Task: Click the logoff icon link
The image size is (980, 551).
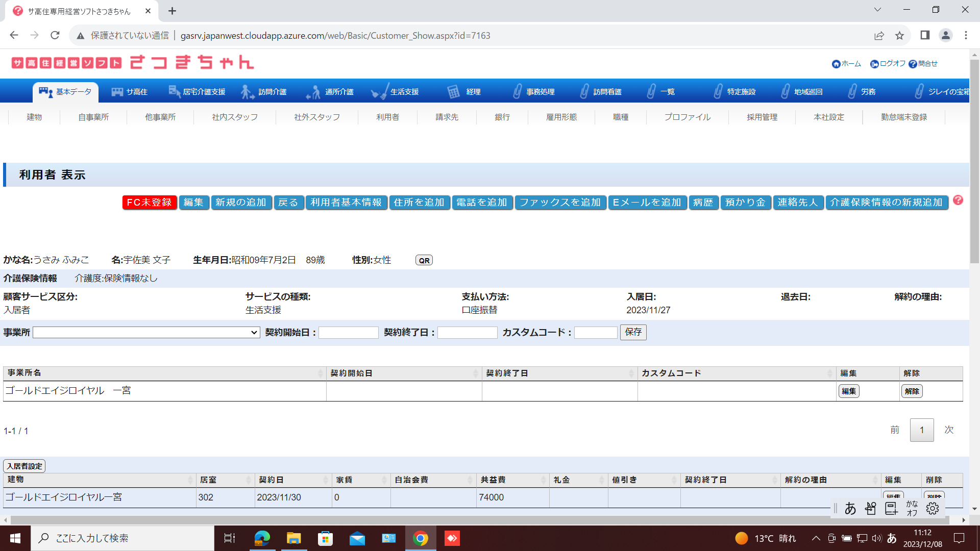Action: (x=874, y=64)
